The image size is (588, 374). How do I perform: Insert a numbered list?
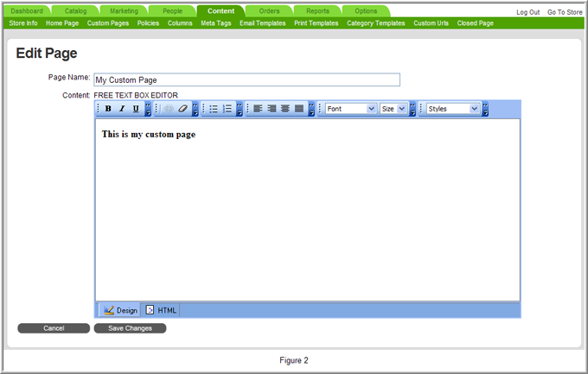point(227,109)
